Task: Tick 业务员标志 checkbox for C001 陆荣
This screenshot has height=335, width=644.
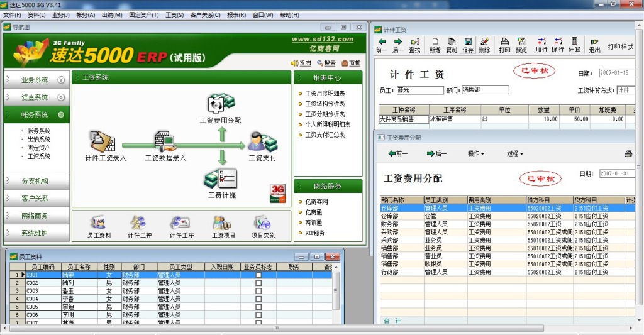Action: click(258, 275)
